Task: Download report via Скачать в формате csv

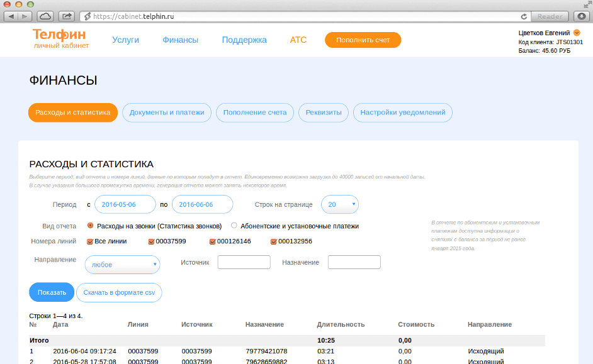Action: click(119, 292)
